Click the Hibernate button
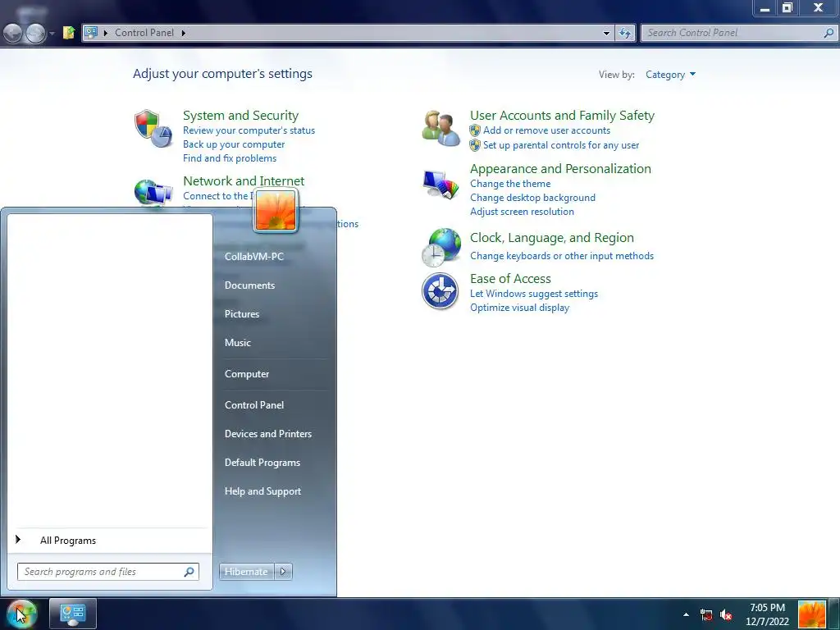840x630 pixels. pos(246,572)
